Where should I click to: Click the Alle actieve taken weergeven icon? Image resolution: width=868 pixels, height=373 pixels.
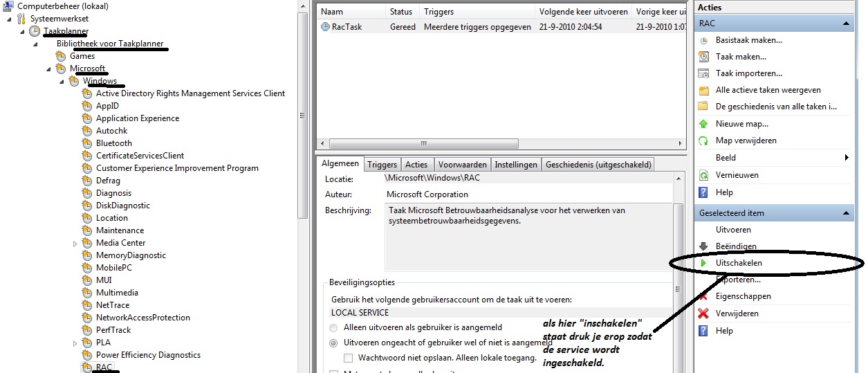coord(703,90)
